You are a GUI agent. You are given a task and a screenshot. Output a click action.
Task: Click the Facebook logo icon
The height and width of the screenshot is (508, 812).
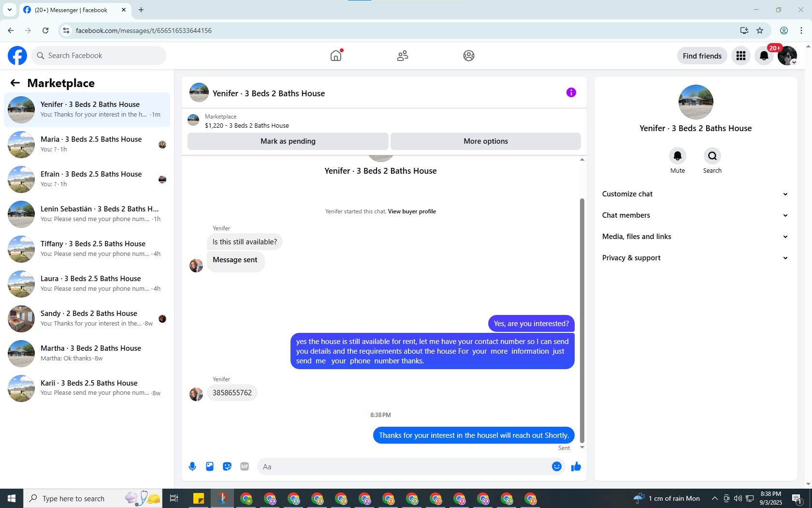pos(17,56)
